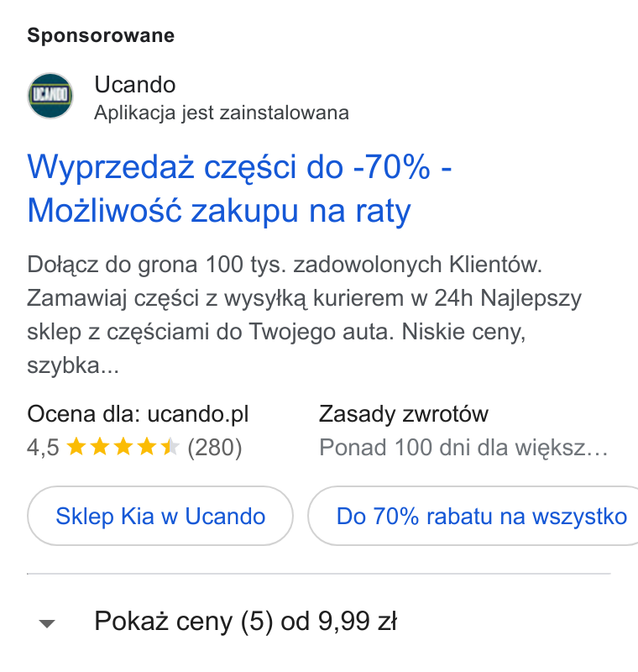Open 'Zasady zwrotów' return policy

coord(403,414)
